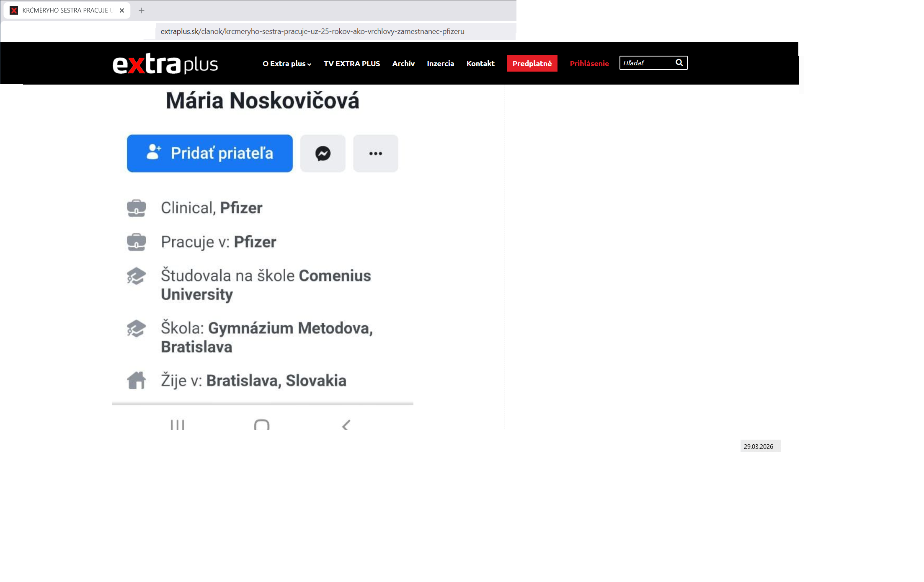
Task: Open the TV EXTRA PLUS menu item
Action: click(351, 64)
